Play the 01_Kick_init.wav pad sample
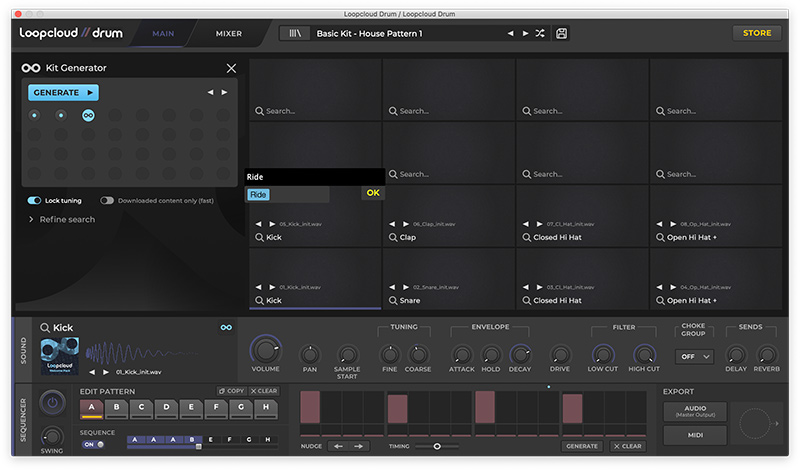Screen dimensions: 800x470 (x=272, y=287)
